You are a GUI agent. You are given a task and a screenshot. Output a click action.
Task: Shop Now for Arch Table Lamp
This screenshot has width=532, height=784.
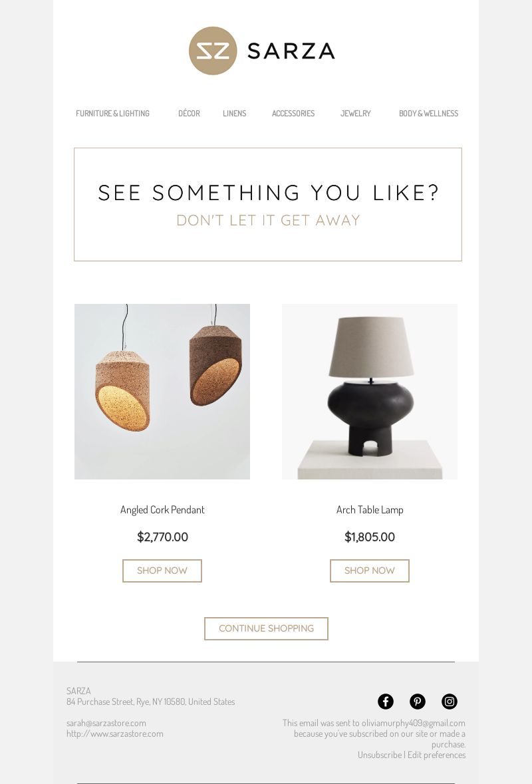(x=370, y=571)
